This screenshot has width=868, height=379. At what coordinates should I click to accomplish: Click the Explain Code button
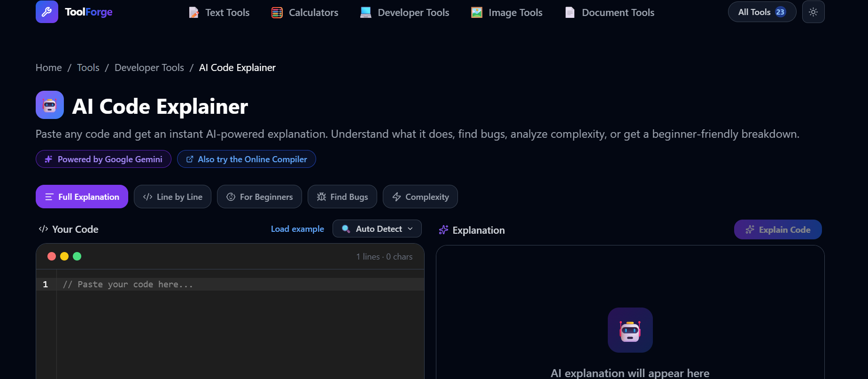click(778, 229)
